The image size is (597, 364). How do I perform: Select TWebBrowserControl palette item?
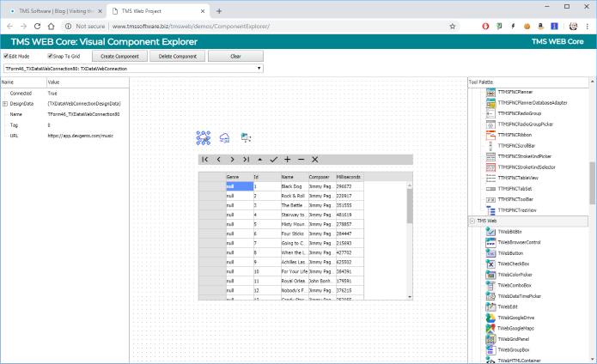click(x=519, y=242)
